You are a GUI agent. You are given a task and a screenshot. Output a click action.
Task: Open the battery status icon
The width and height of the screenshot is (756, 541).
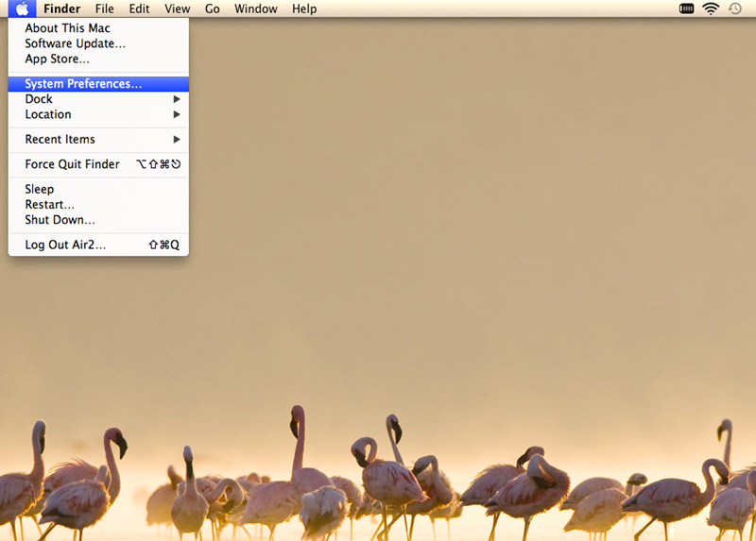[686, 8]
